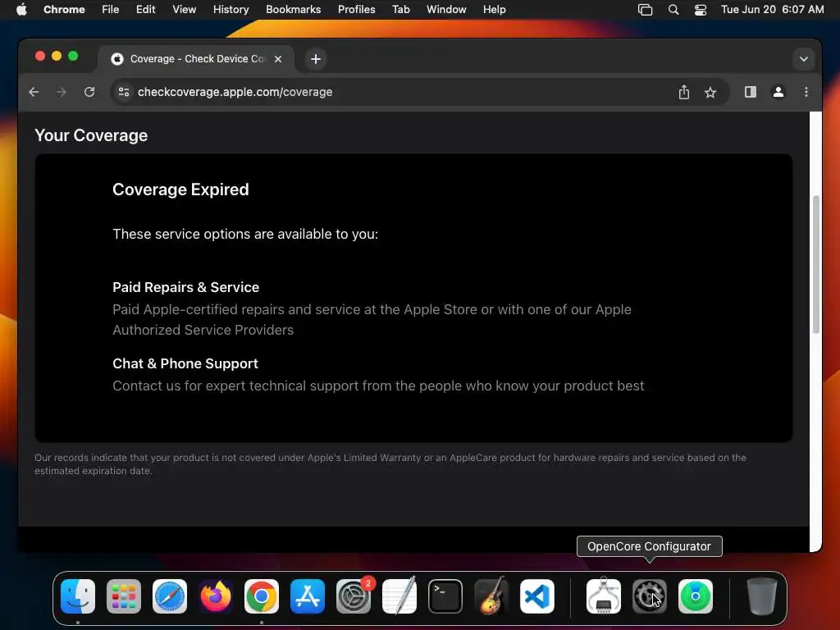This screenshot has width=840, height=630.
Task: Click the Coverage Expired heading
Action: pyautogui.click(x=180, y=189)
